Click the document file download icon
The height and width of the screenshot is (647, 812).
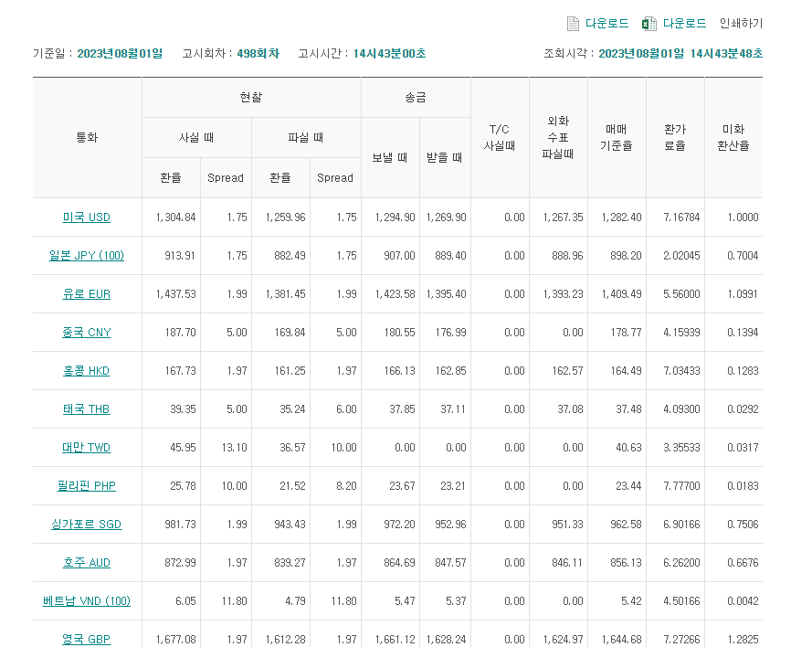[573, 24]
